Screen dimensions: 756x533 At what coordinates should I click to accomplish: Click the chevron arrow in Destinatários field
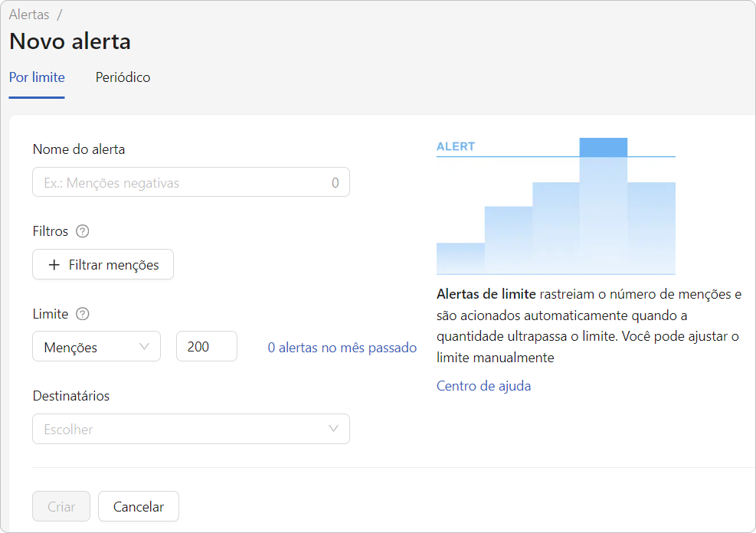(333, 428)
